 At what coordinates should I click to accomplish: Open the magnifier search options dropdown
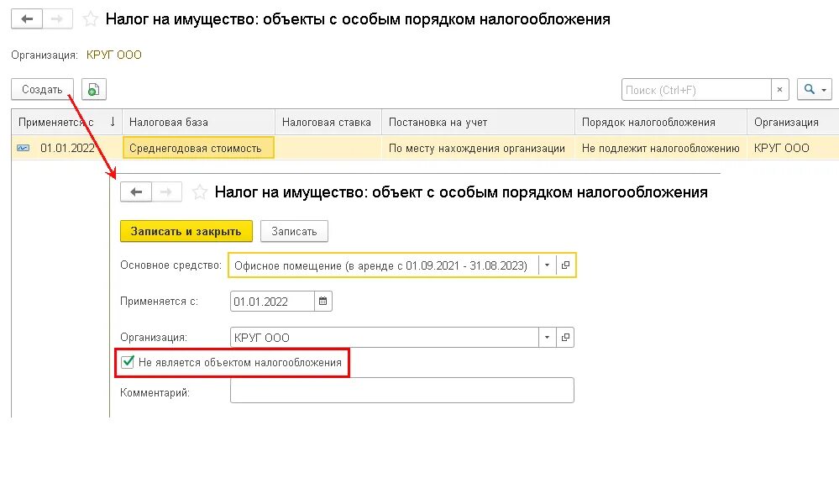point(815,90)
